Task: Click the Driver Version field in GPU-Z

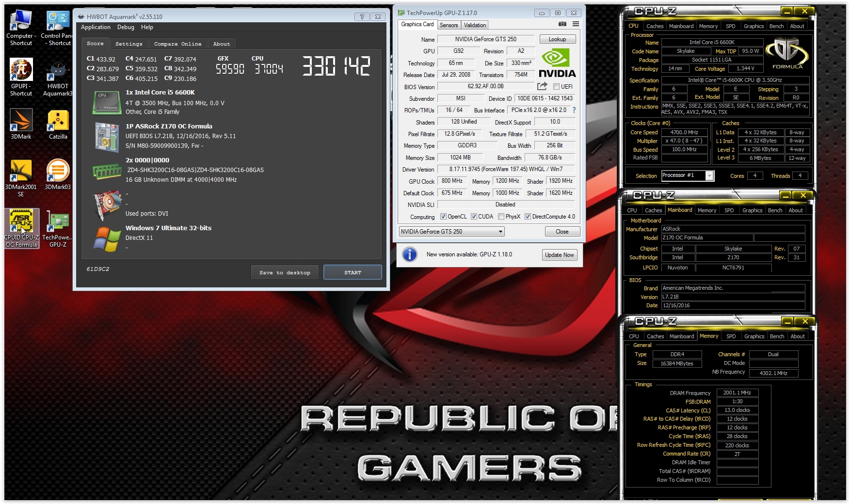Action: click(x=506, y=169)
